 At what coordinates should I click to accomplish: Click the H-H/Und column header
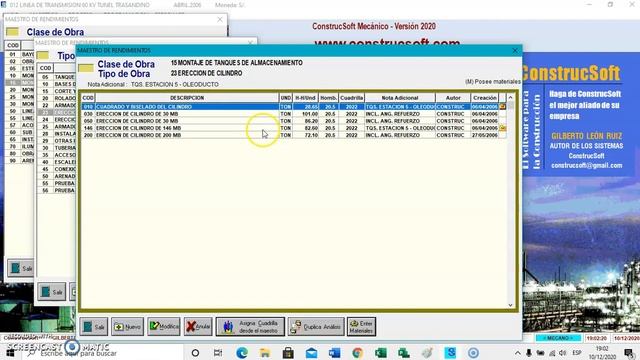[x=305, y=98]
